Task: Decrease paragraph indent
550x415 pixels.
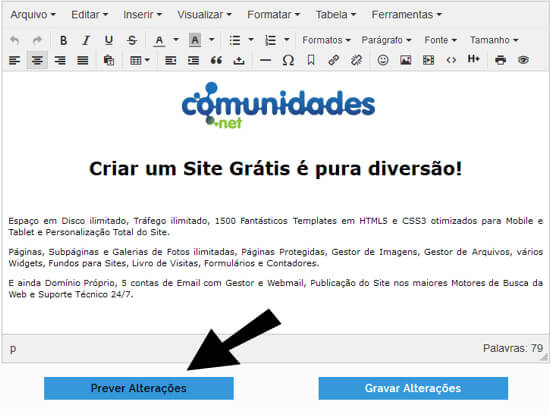Action: pyautogui.click(x=171, y=60)
